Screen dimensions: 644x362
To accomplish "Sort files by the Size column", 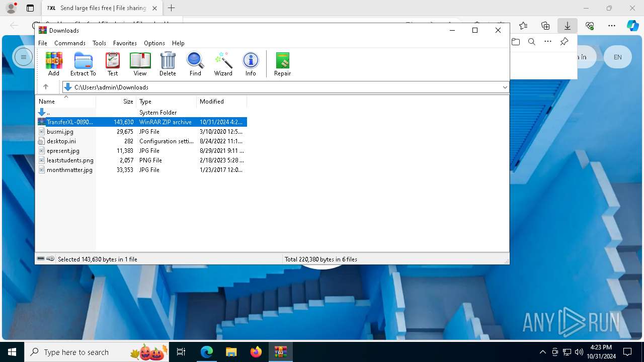I will point(116,102).
